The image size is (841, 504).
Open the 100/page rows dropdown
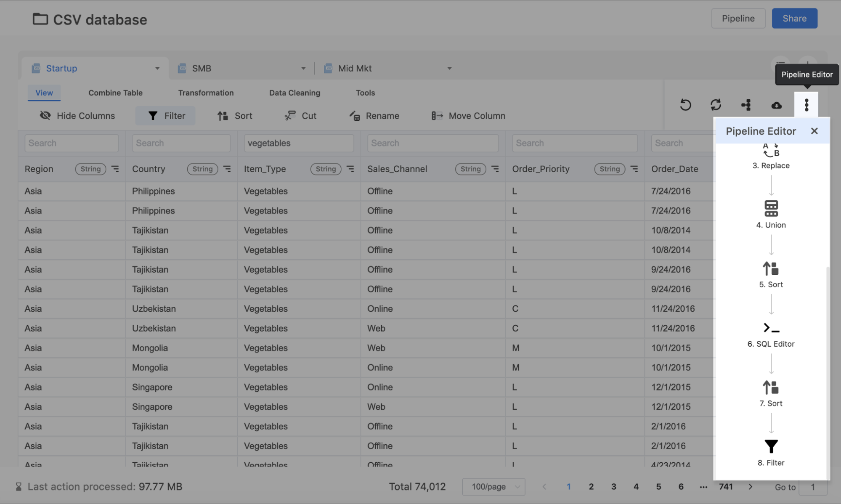493,487
